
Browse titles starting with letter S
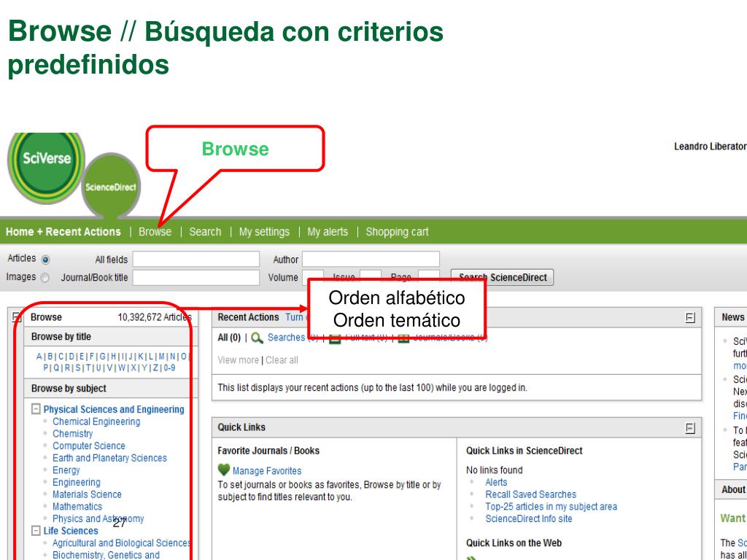(78, 367)
